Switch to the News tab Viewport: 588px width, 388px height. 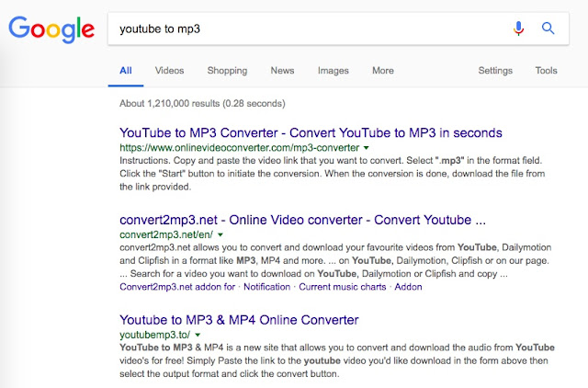[x=282, y=71]
